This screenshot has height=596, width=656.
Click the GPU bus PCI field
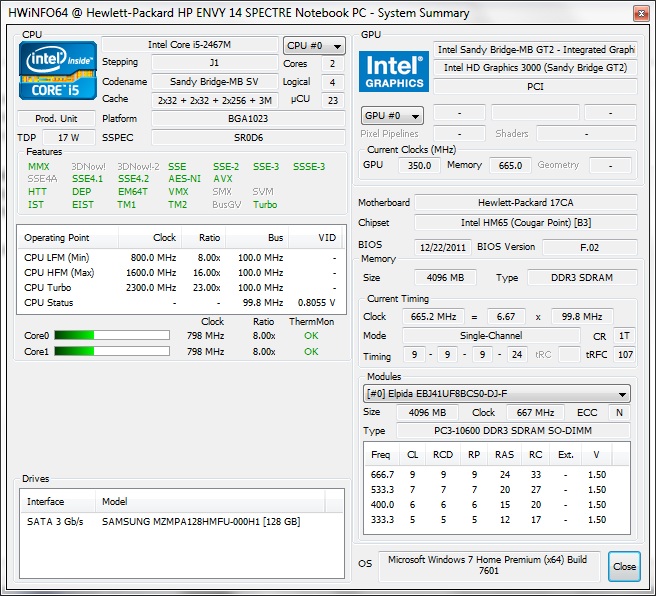(x=535, y=87)
